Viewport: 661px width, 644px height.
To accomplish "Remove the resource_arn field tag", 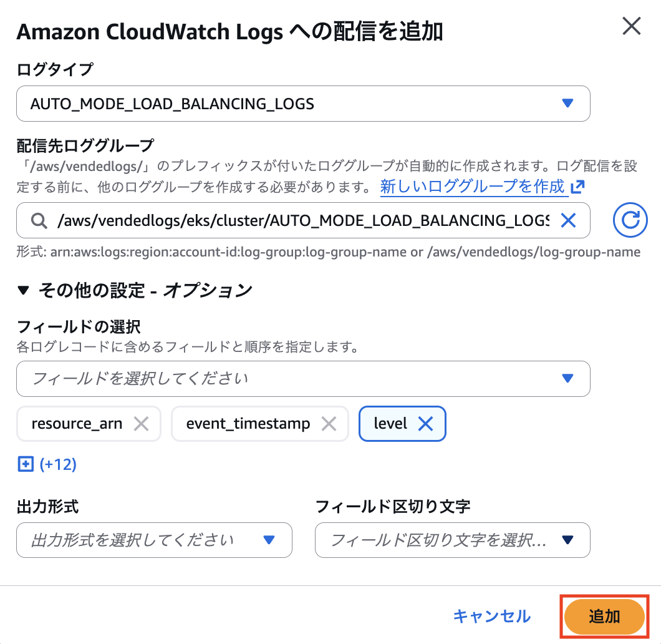I will click(142, 424).
